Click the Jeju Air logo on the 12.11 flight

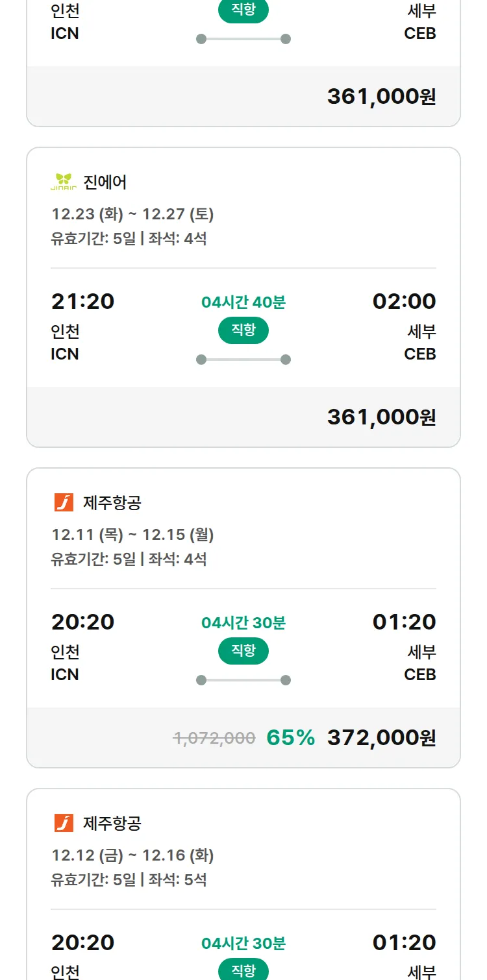click(x=64, y=502)
